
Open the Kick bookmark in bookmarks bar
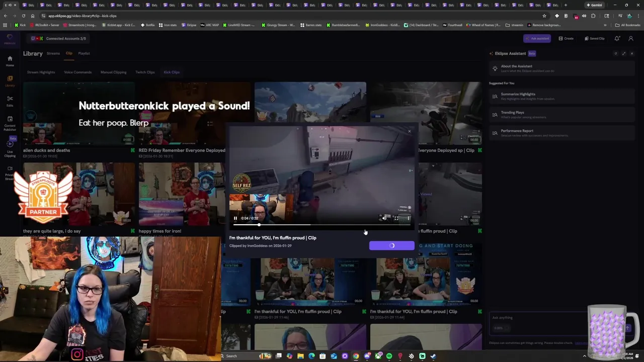[21, 25]
